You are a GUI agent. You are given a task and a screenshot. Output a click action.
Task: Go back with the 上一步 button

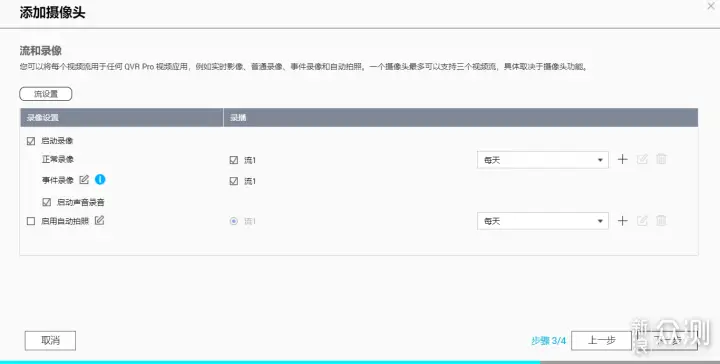[x=602, y=341]
